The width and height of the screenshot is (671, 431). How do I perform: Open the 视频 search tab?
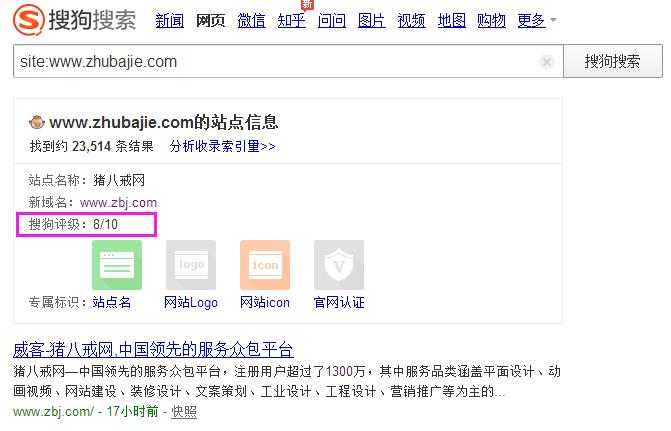pos(411,21)
